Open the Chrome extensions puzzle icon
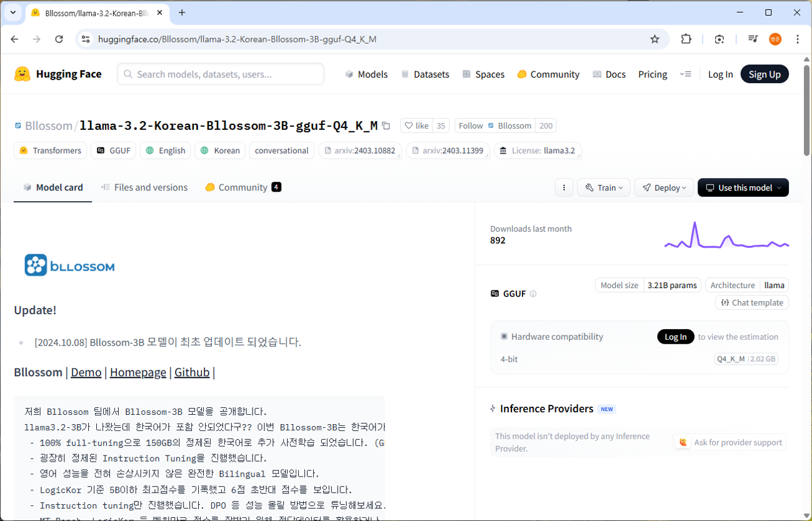The width and height of the screenshot is (812, 521). 686,39
